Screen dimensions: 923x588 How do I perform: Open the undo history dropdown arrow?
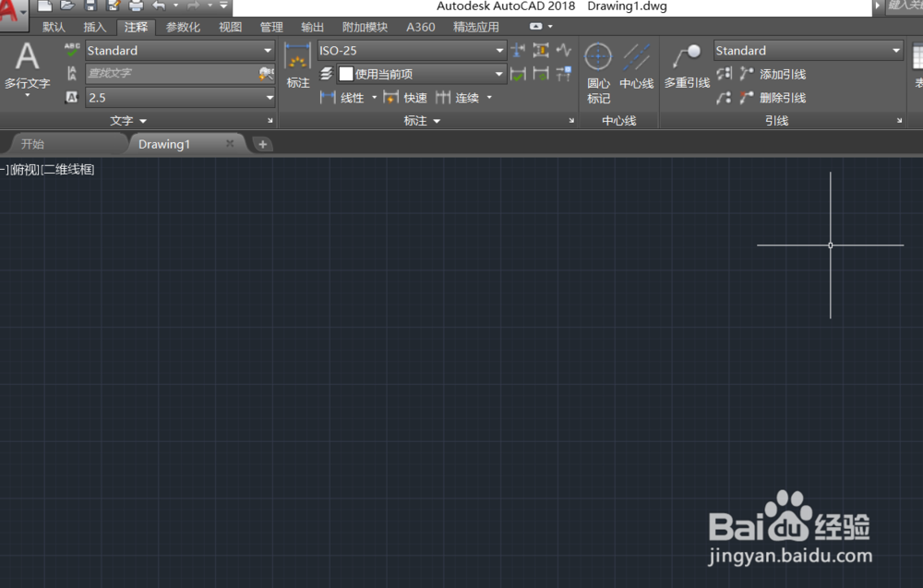click(175, 6)
